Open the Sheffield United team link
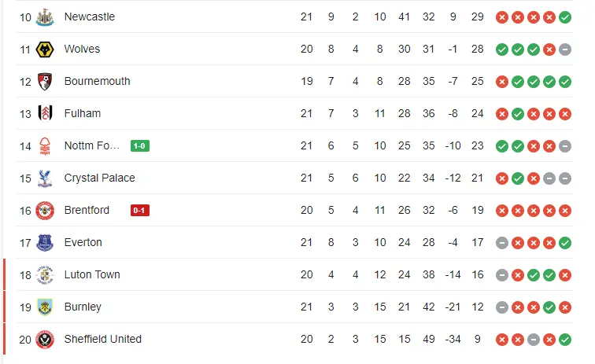The height and width of the screenshot is (364, 595). point(102,339)
